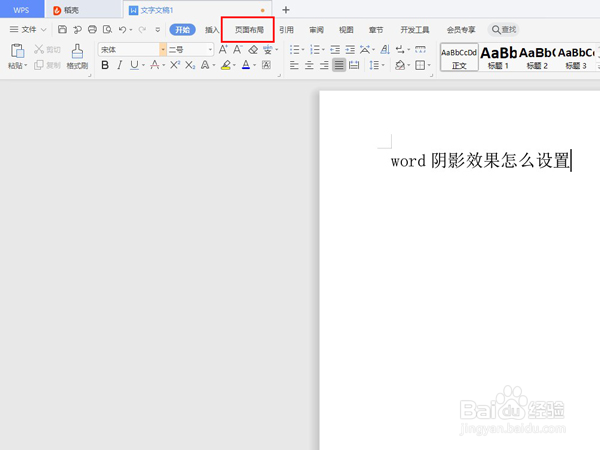Decrease indent with the outdent icon

tap(335, 49)
